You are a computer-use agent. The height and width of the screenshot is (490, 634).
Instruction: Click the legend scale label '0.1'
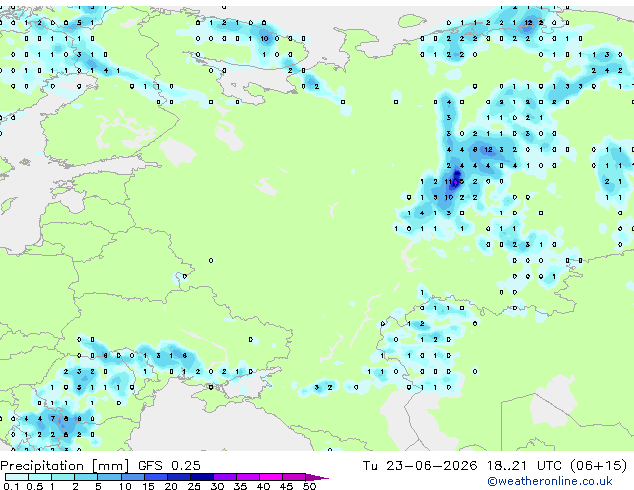[x=11, y=486]
